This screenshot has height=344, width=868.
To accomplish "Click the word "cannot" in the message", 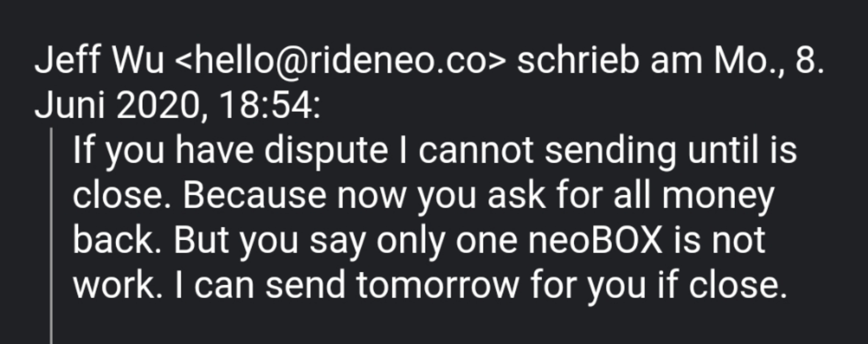I will point(476,151).
